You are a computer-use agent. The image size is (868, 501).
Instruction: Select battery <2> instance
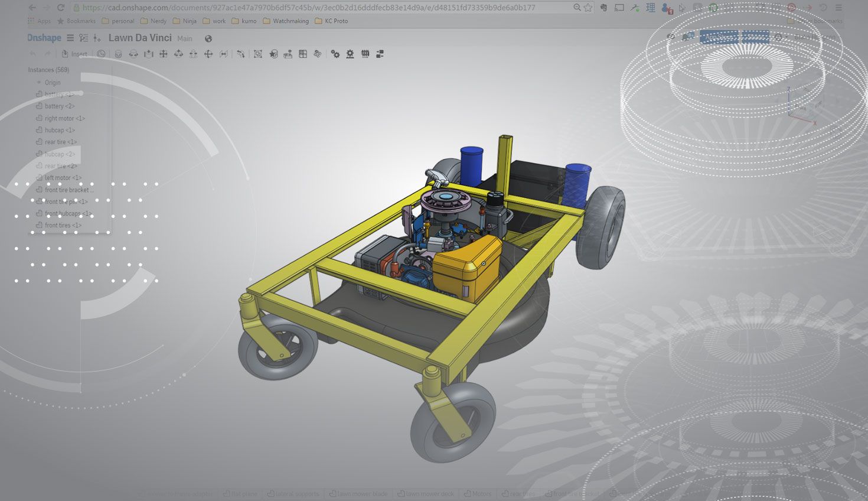[60, 106]
